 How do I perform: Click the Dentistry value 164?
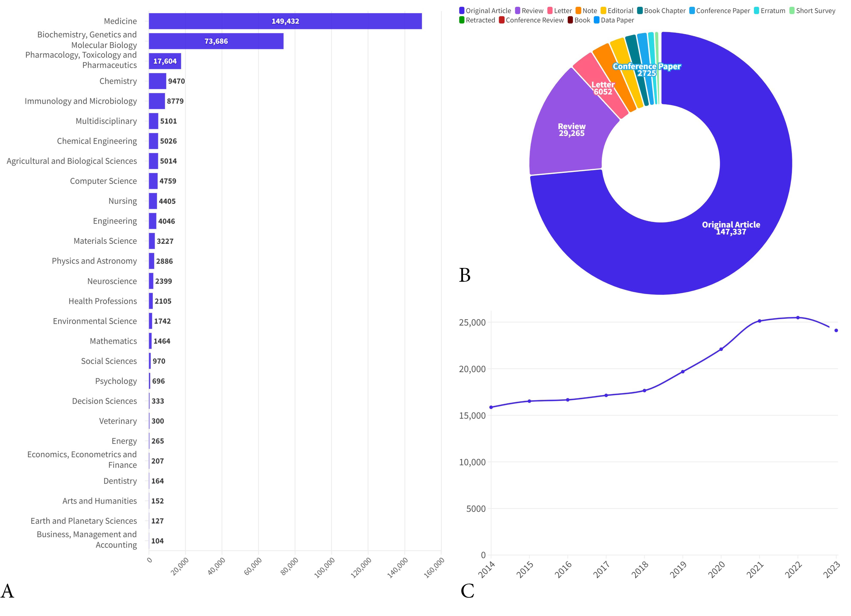[158, 481]
